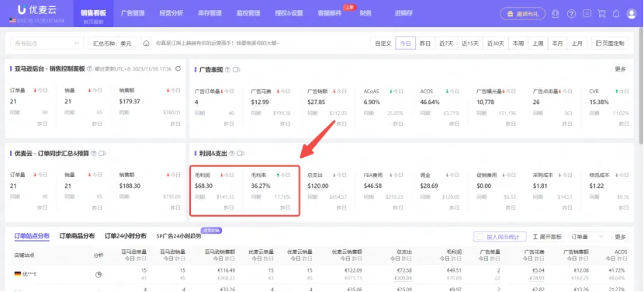The image size is (644, 292).
Task: Open the help question mark icon in header
Action: click(571, 13)
